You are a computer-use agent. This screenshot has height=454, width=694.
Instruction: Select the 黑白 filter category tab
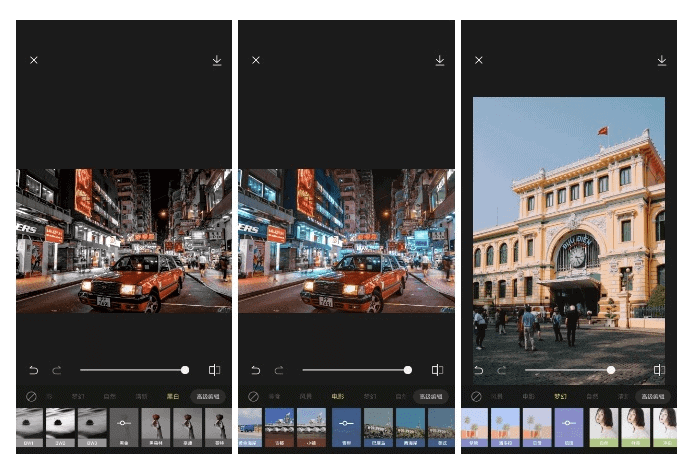172,397
